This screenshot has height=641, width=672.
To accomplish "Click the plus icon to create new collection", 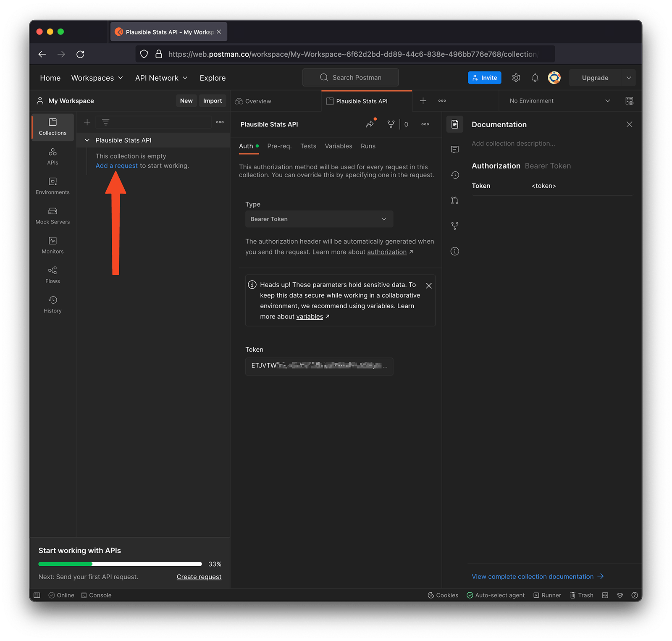I will [x=87, y=122].
